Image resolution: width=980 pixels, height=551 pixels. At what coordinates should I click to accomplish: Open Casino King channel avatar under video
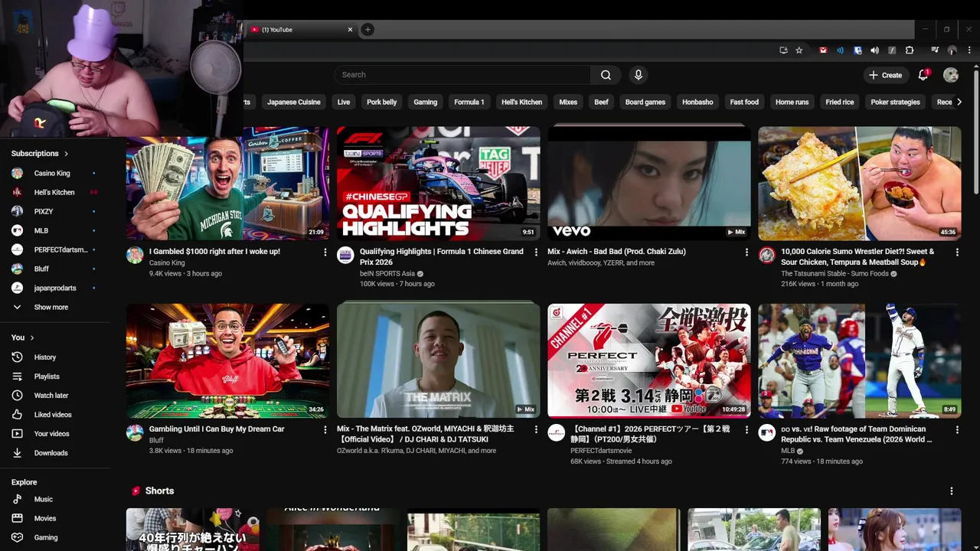click(135, 256)
